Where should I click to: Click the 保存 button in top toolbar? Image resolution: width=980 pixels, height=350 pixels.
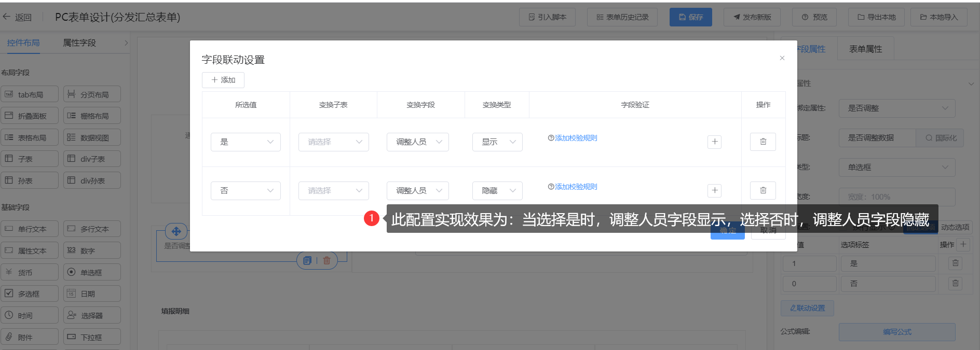click(690, 17)
